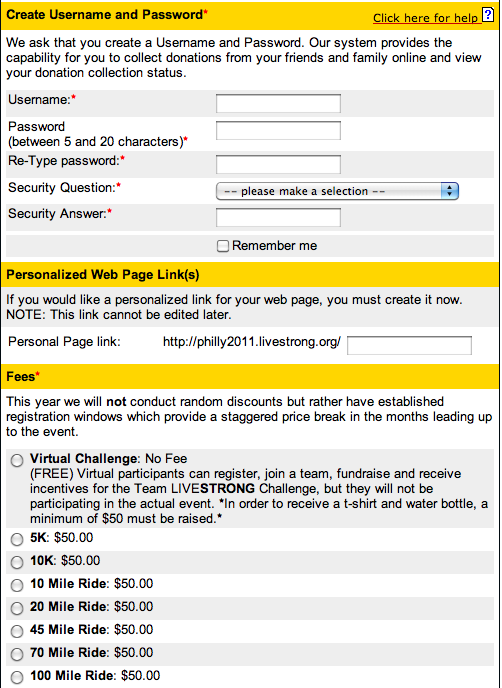Choose the 5K fee option

click(x=17, y=539)
